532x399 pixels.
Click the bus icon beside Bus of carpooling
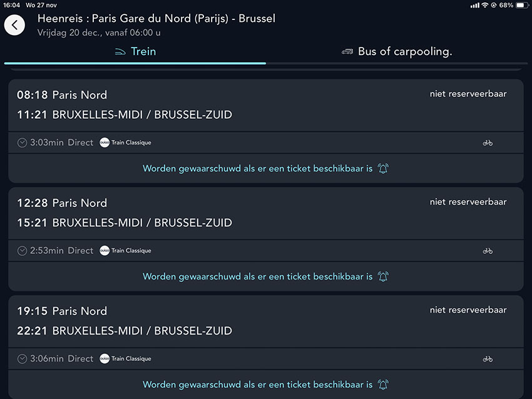(x=347, y=51)
